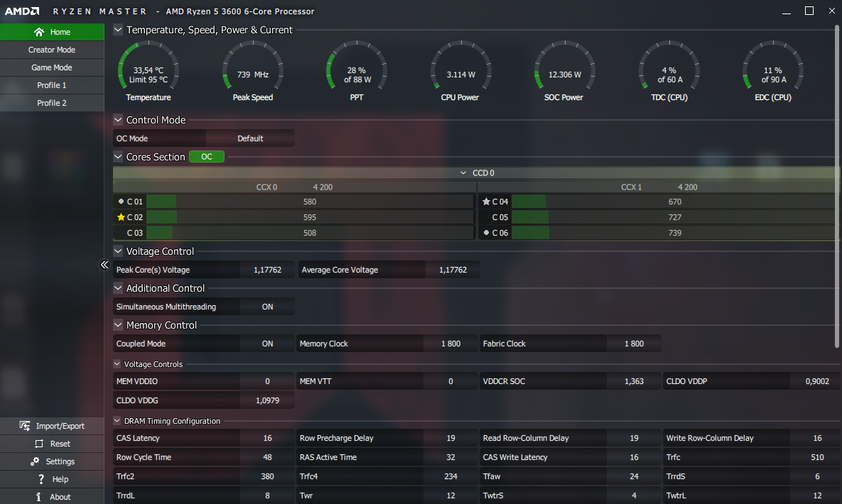Toggle Simultaneous Multithreading ON value
The height and width of the screenshot is (504, 842).
tap(267, 307)
